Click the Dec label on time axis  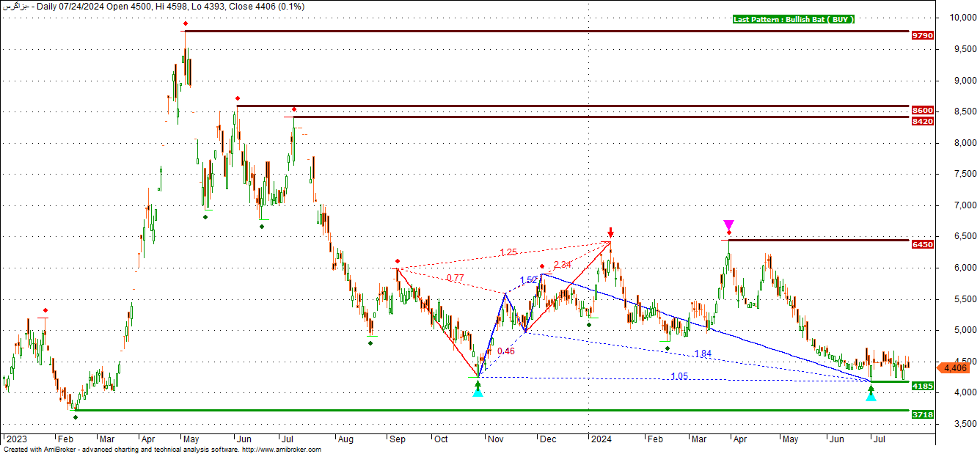point(546,439)
